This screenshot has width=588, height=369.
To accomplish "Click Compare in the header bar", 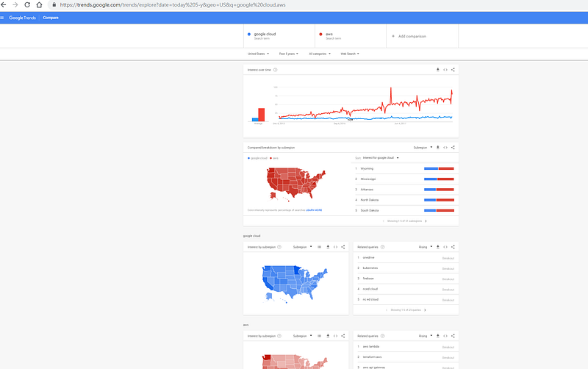I will tap(51, 17).
